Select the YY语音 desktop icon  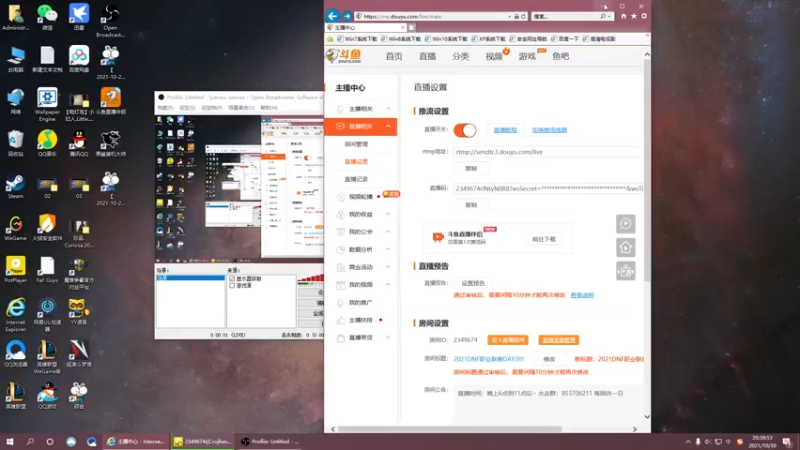pyautogui.click(x=79, y=311)
